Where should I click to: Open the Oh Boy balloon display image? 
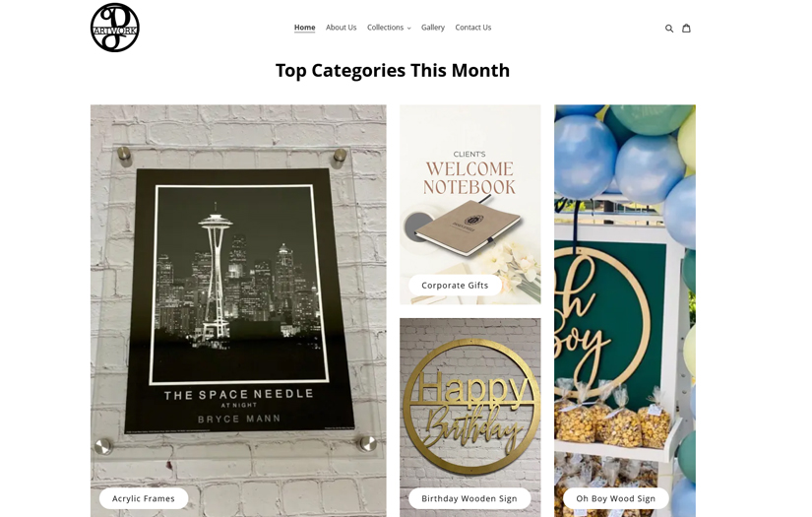[x=625, y=311]
